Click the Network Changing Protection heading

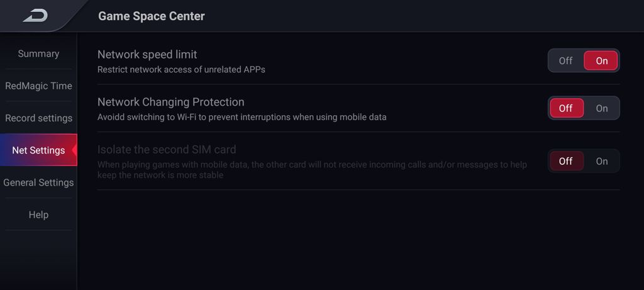(171, 102)
